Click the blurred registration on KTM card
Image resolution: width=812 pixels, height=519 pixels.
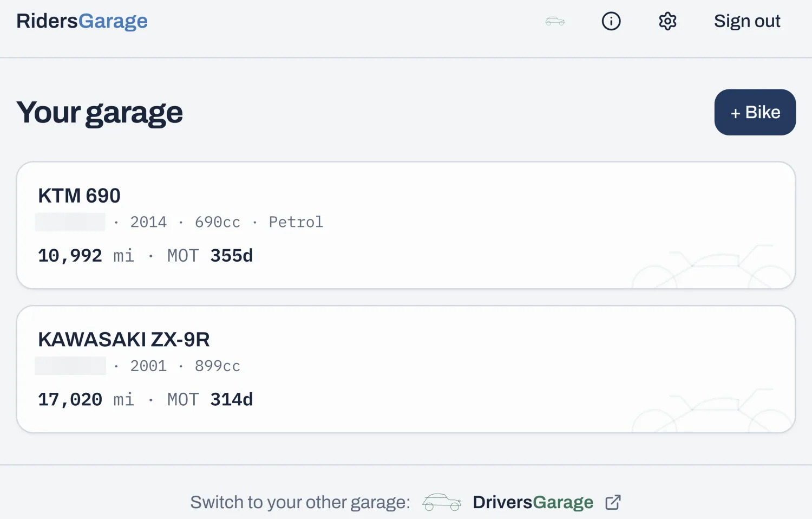point(70,222)
